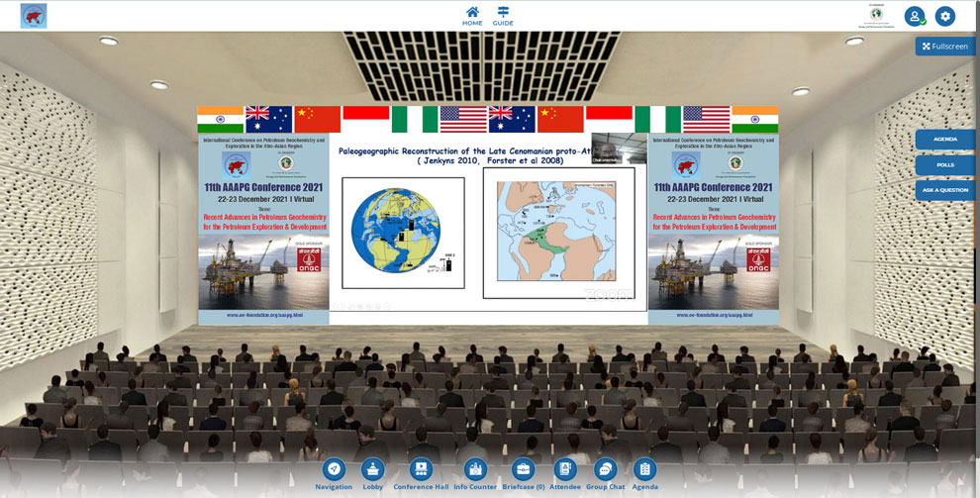Click the ONGC gold sponsor logo on right banner
Viewport: 980px width, 498px height.
click(758, 259)
